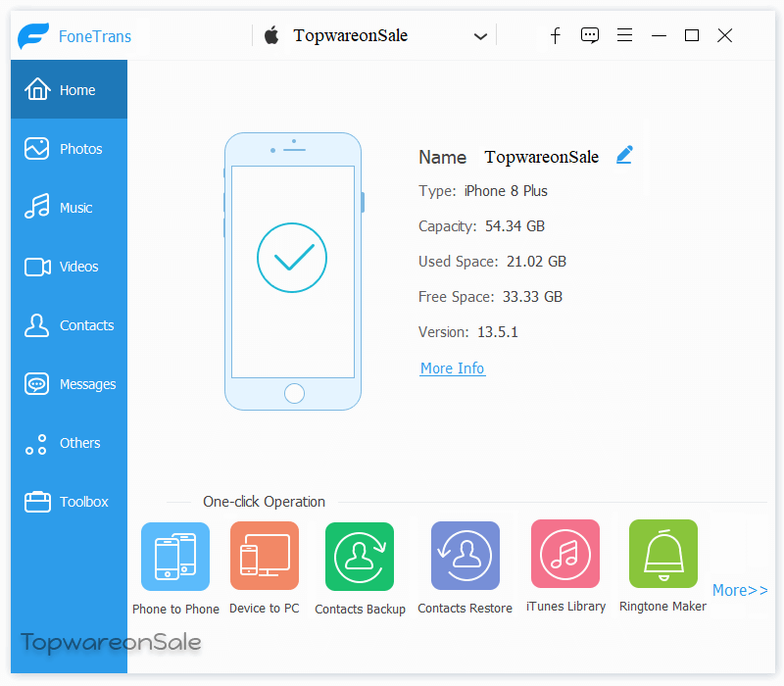This screenshot has height=686, width=784.
Task: Open the Photos section in sidebar
Action: (x=69, y=149)
